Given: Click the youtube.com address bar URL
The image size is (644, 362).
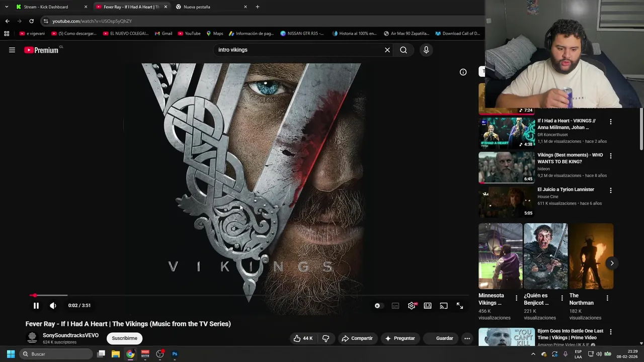Looking at the screenshot, I should pos(92,21).
